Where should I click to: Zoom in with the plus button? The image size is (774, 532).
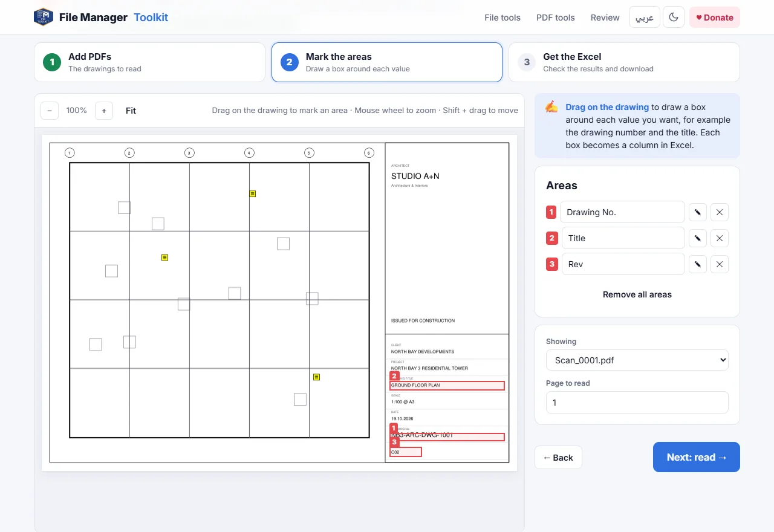tap(104, 111)
